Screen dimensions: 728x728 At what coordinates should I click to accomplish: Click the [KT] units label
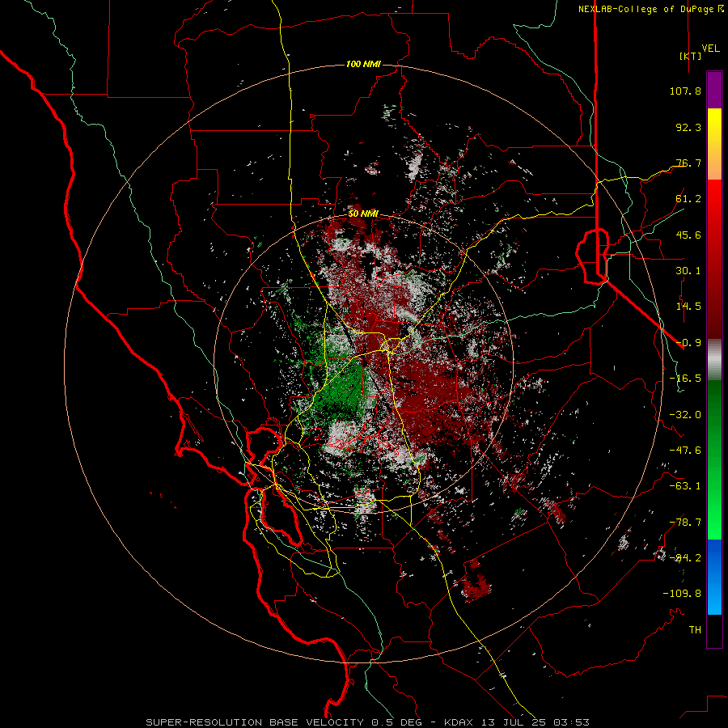click(x=690, y=56)
